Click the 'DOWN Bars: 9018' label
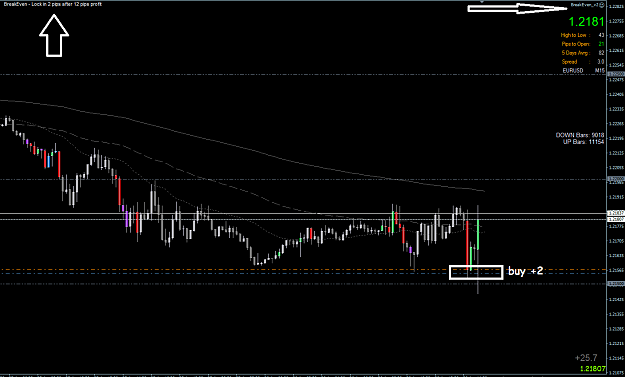This screenshot has width=625, height=377. 580,135
